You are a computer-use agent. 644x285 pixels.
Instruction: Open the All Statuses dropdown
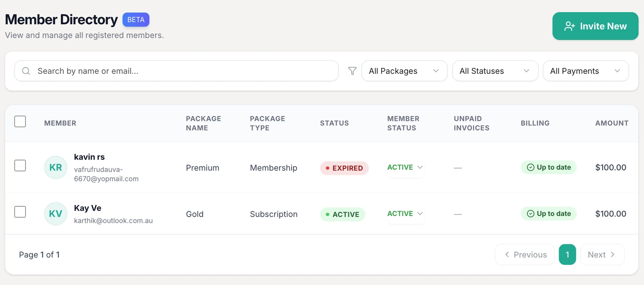coord(495,71)
